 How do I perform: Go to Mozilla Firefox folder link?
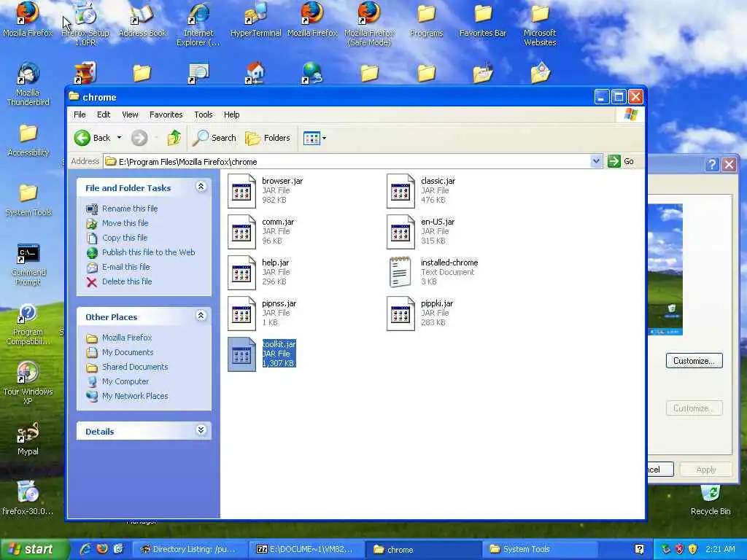(127, 338)
